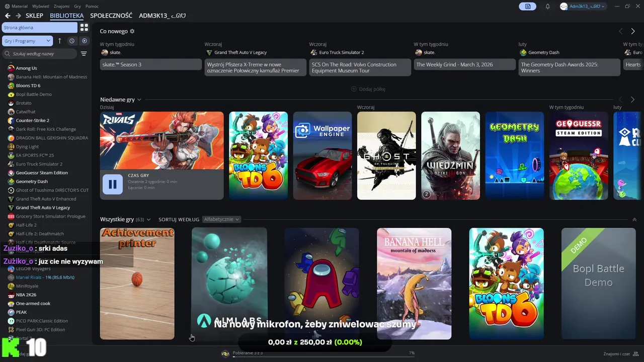The height and width of the screenshot is (362, 644).
Task: Select NBA 2K26 in the game list
Action: tap(26, 295)
